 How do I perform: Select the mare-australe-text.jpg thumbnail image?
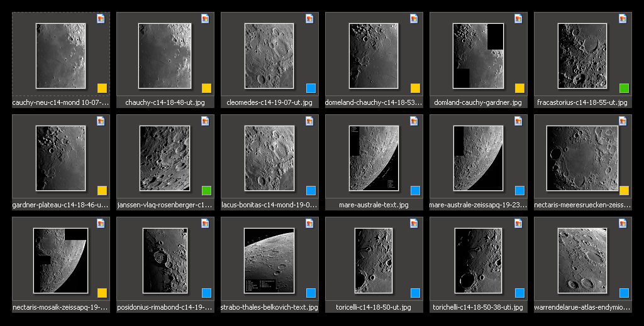point(374,158)
